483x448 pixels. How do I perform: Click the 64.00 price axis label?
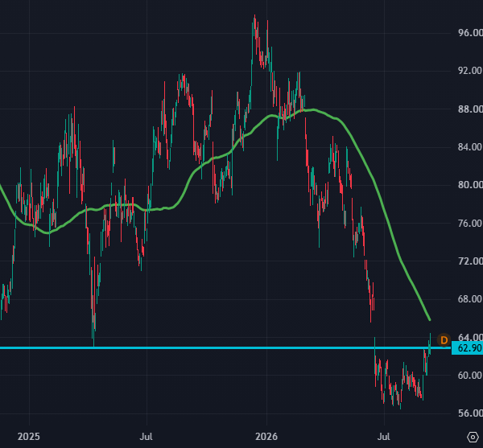point(470,337)
